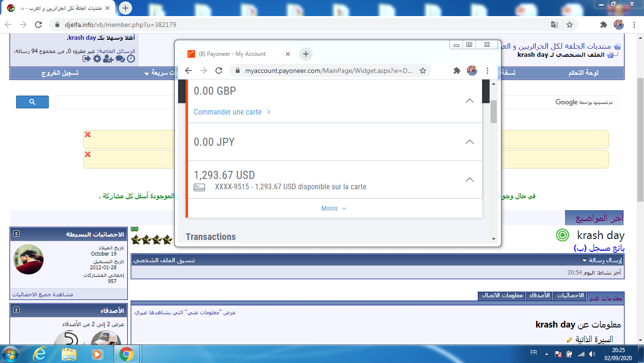Click profile avatar in Payoneer window toolbar
The width and height of the screenshot is (644, 363).
pos(472,71)
